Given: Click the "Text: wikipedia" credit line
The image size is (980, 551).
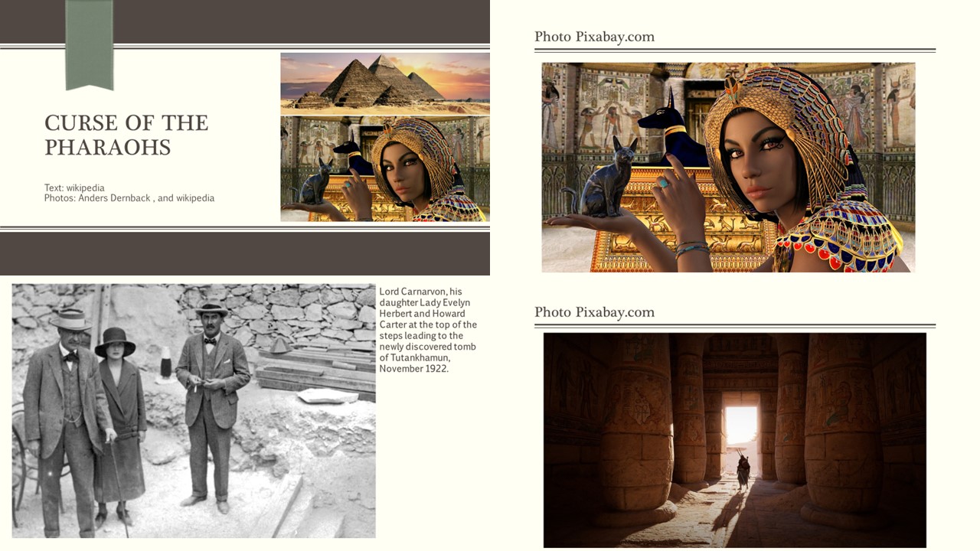Looking at the screenshot, I should pos(74,187).
